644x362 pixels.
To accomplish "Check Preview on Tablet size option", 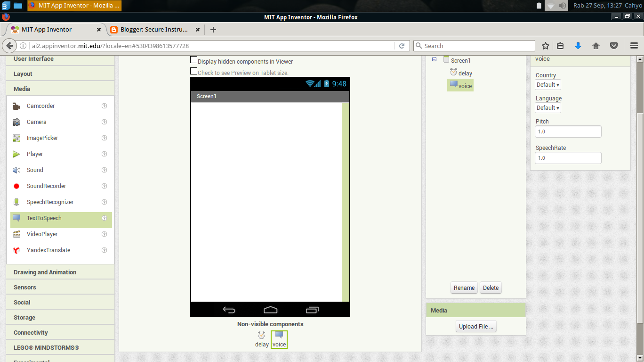I will point(193,71).
